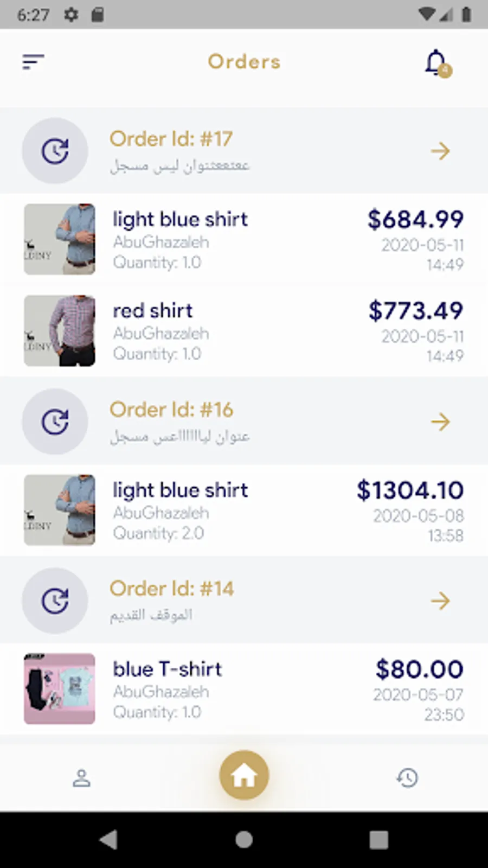Image resolution: width=488 pixels, height=868 pixels.
Task: Expand Order #14 details arrow
Action: [x=440, y=601]
